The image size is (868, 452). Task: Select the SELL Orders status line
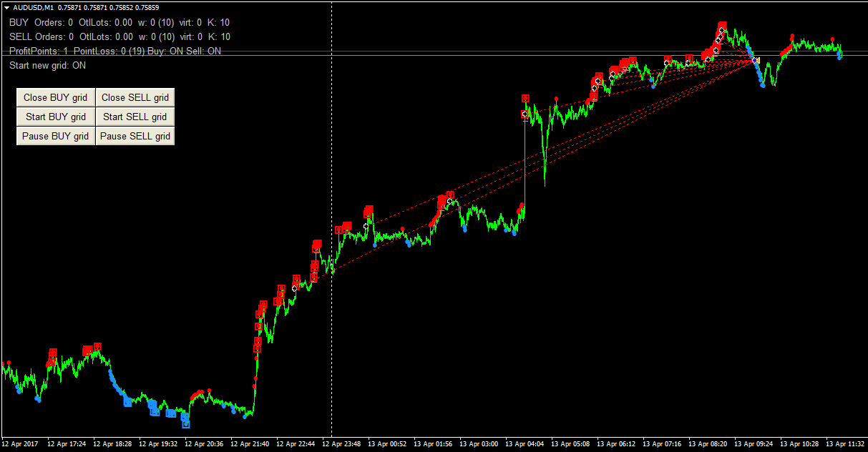[x=120, y=36]
